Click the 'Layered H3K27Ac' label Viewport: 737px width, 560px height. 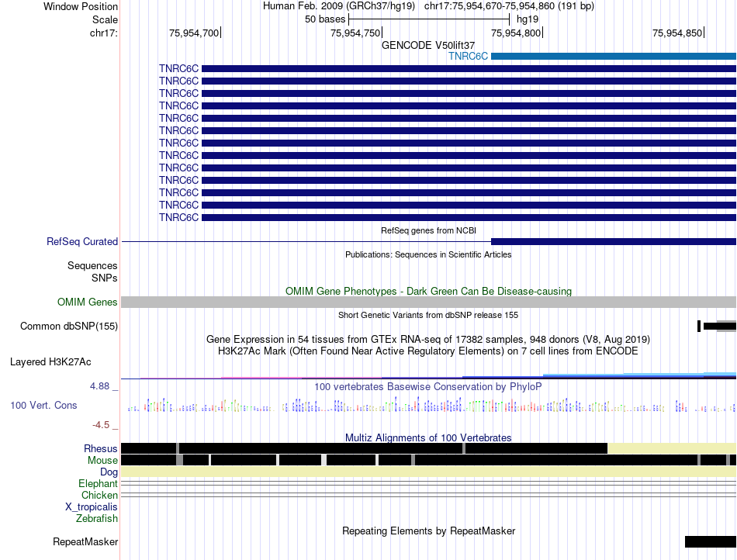[x=50, y=361]
